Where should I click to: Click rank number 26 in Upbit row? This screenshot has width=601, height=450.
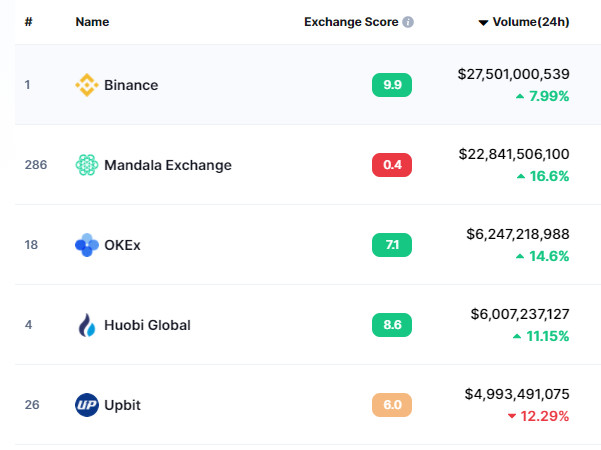(x=32, y=405)
